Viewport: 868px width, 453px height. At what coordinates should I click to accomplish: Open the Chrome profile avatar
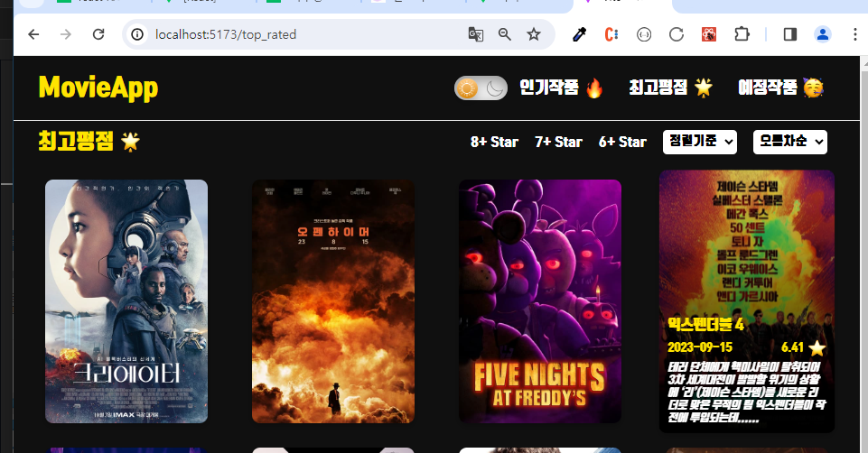(823, 34)
